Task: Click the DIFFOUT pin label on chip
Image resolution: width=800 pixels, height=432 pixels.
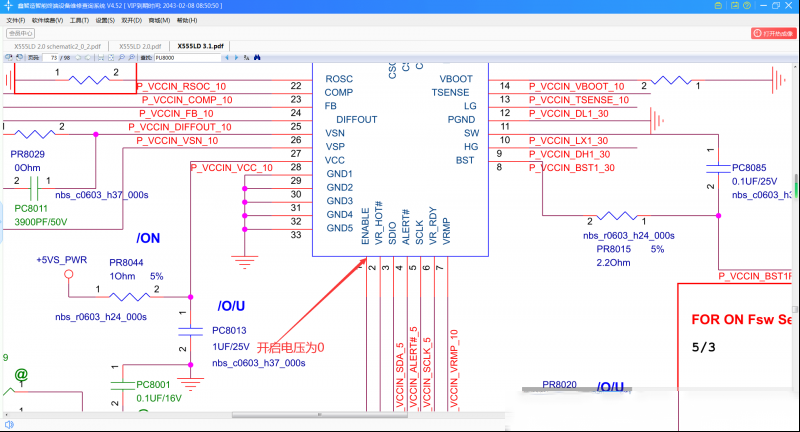Action: (x=357, y=119)
